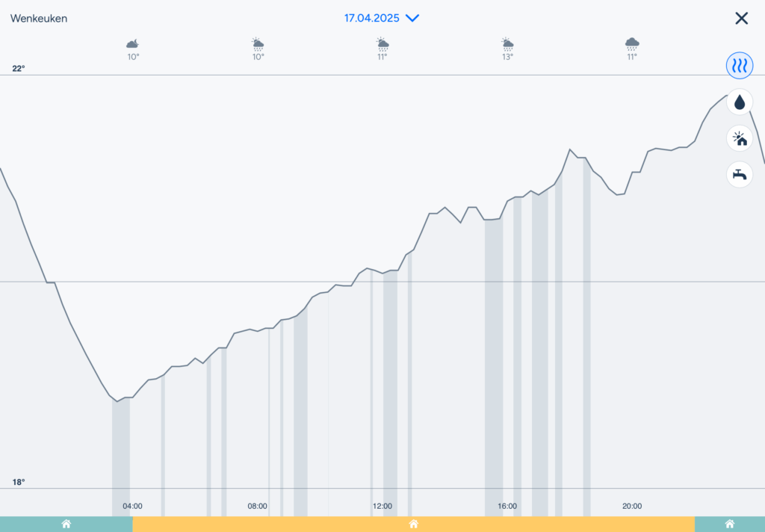The height and width of the screenshot is (532, 765).
Task: Click the home icon on the right teal bar
Action: pyautogui.click(x=730, y=525)
